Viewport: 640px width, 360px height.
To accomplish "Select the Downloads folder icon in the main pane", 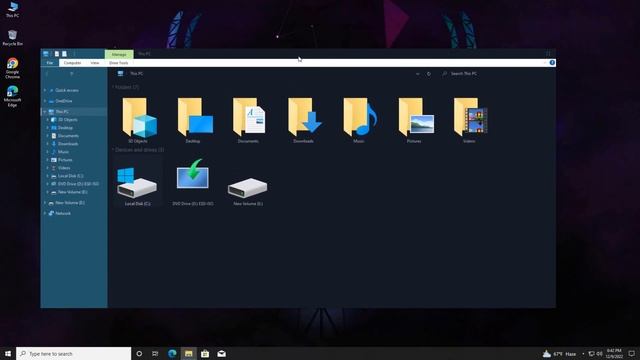I will pos(304,118).
